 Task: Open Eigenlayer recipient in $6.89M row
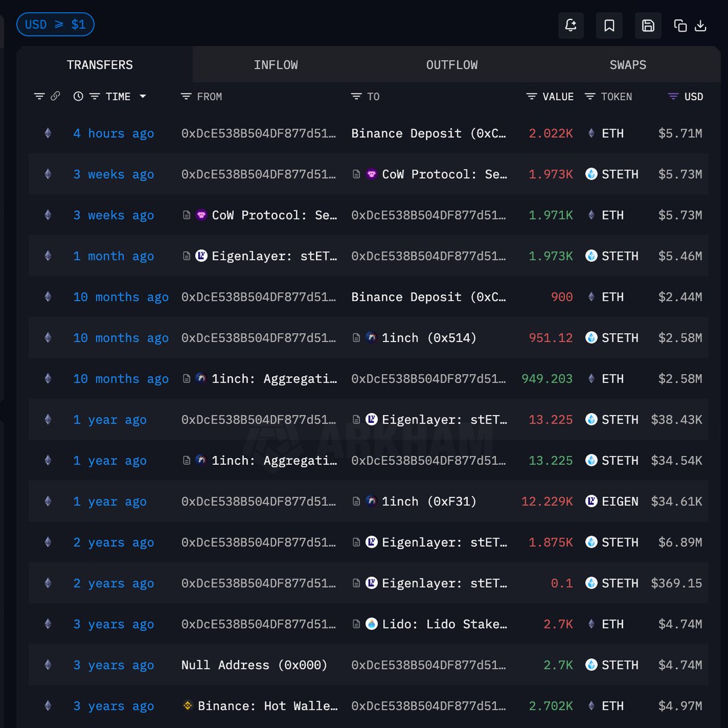(x=445, y=542)
